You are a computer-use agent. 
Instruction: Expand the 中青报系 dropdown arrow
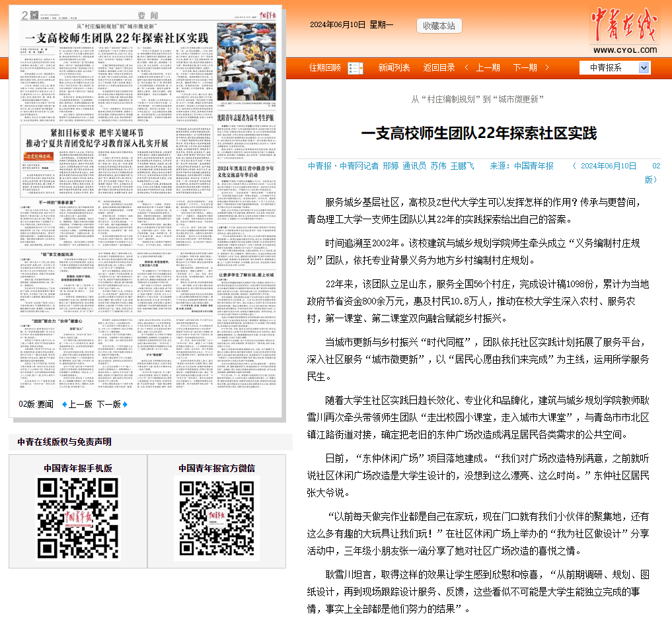coord(644,68)
